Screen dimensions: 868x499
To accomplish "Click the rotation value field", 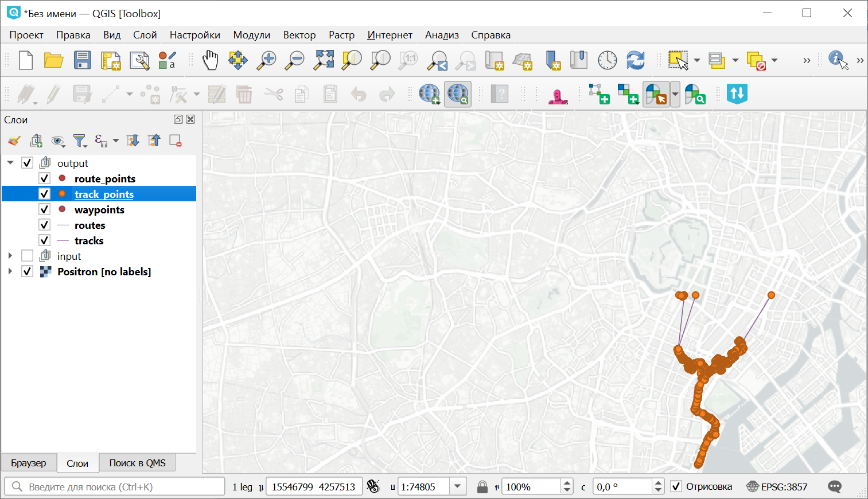I will point(622,487).
